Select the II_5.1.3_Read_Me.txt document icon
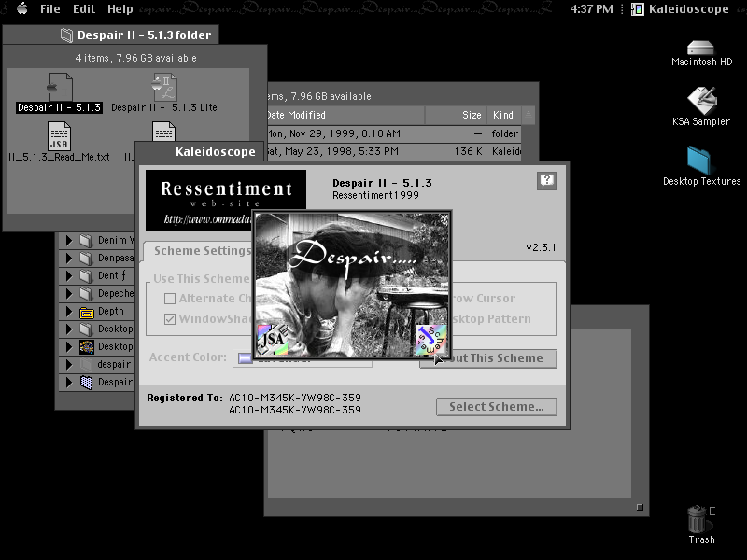The image size is (747, 560). pyautogui.click(x=59, y=135)
